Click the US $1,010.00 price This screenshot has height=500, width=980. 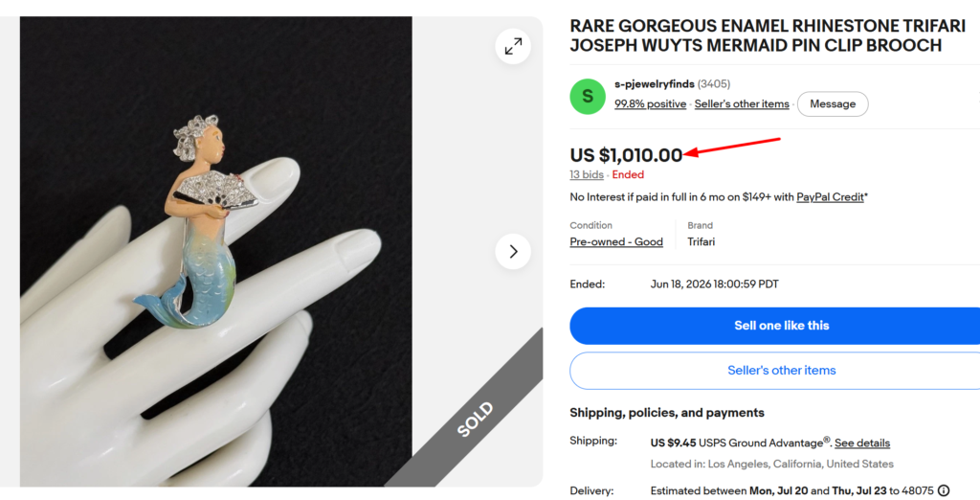(626, 155)
